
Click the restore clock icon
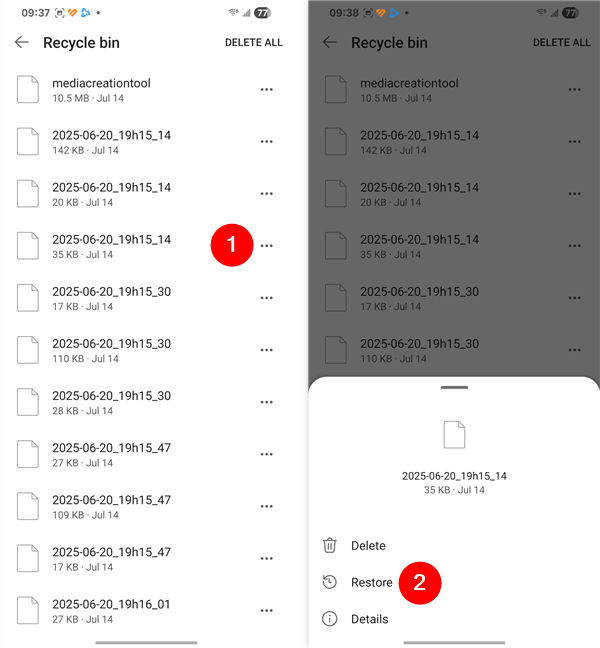[x=329, y=582]
